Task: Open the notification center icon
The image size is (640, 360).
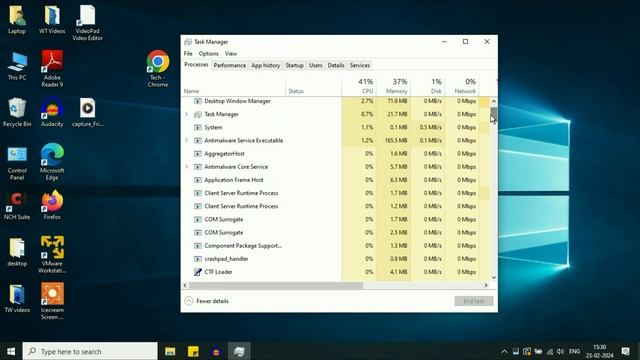Action: click(626, 351)
